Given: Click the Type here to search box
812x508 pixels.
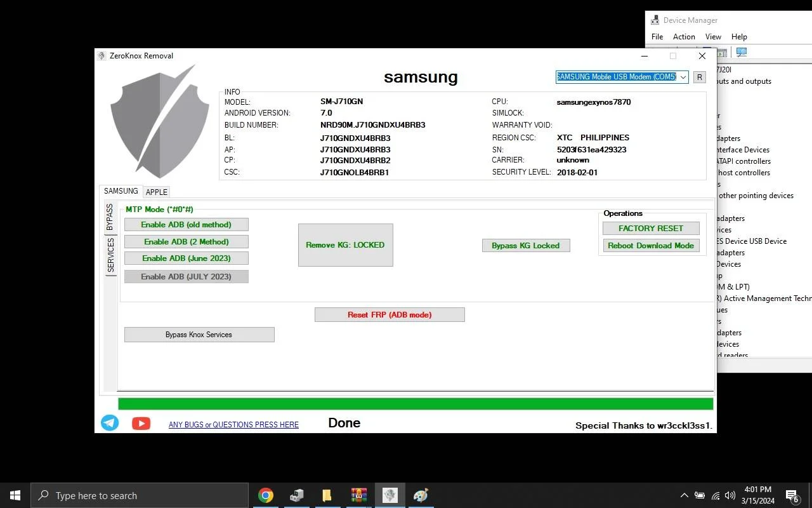Looking at the screenshot, I should click(x=140, y=495).
